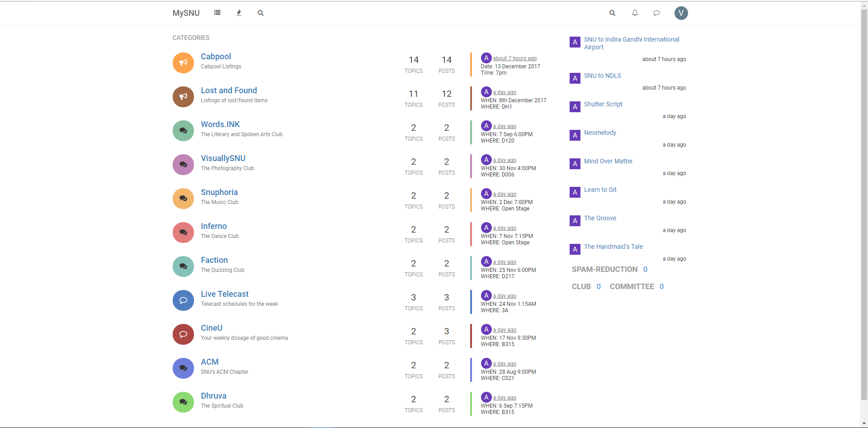Click the Dhruva spiritual club category icon
The height and width of the screenshot is (428, 868).
click(183, 402)
